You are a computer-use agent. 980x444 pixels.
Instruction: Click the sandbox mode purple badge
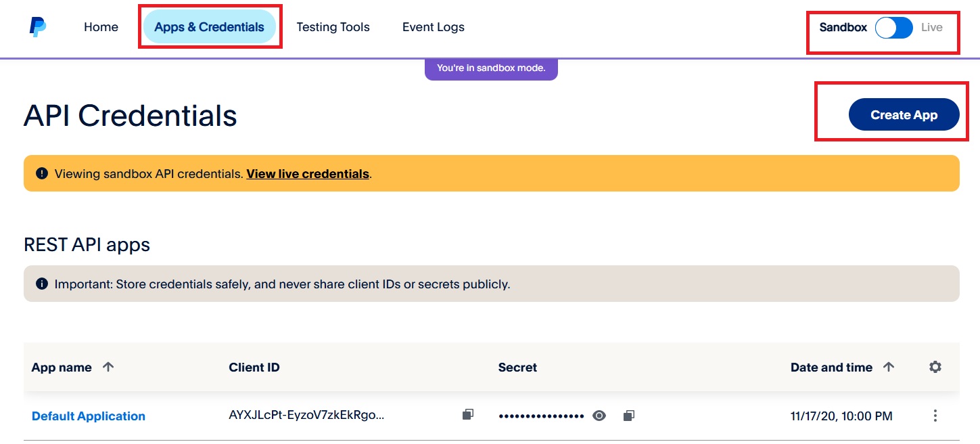click(491, 68)
